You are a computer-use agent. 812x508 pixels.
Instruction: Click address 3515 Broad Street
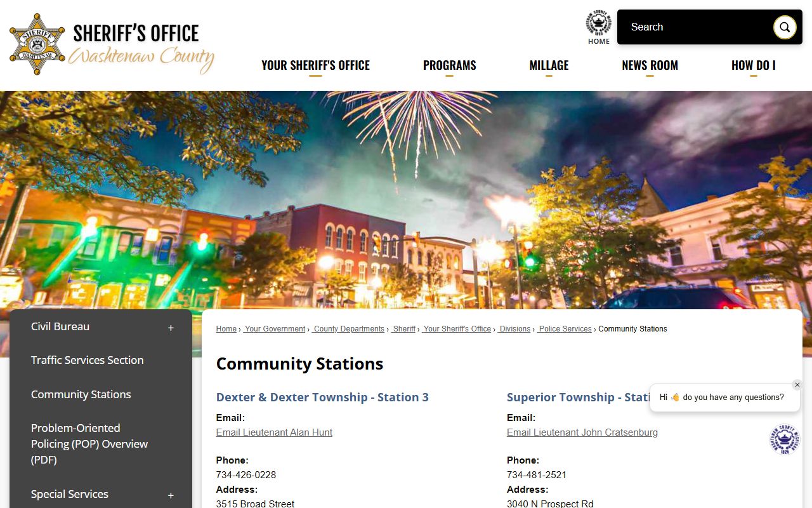[x=255, y=504]
